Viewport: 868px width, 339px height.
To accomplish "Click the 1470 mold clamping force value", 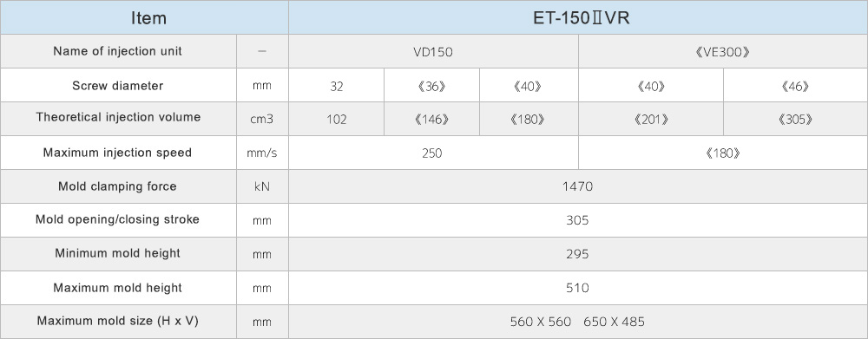I will 578,187.
